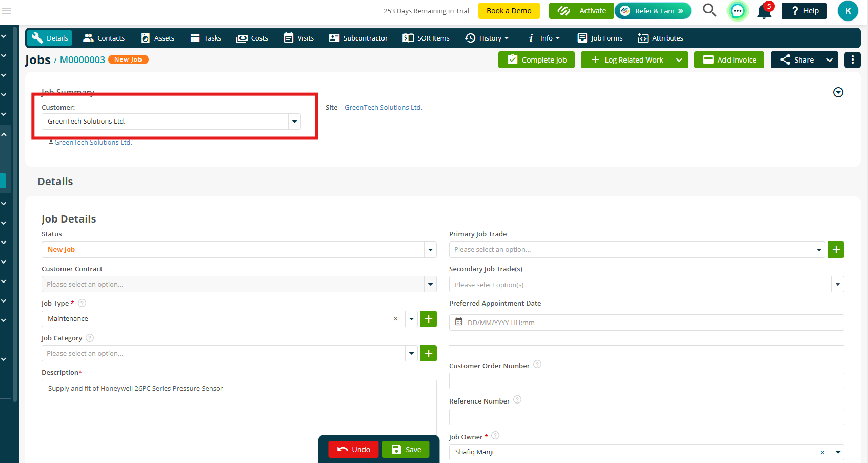Click the search magnifier icon

pyautogui.click(x=710, y=10)
